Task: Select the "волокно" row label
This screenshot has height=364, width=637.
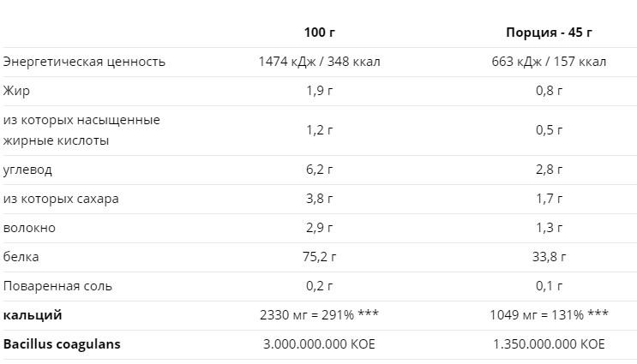Action: point(29,228)
